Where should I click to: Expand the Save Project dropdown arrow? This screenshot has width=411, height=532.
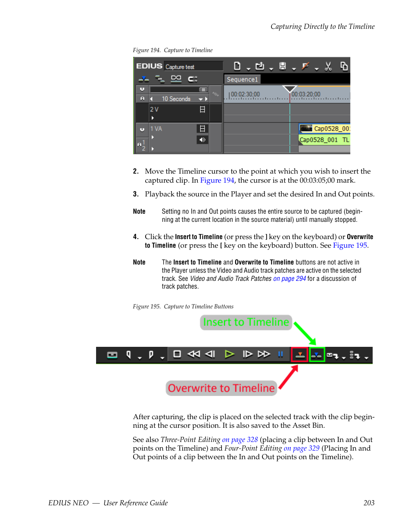tap(294, 69)
